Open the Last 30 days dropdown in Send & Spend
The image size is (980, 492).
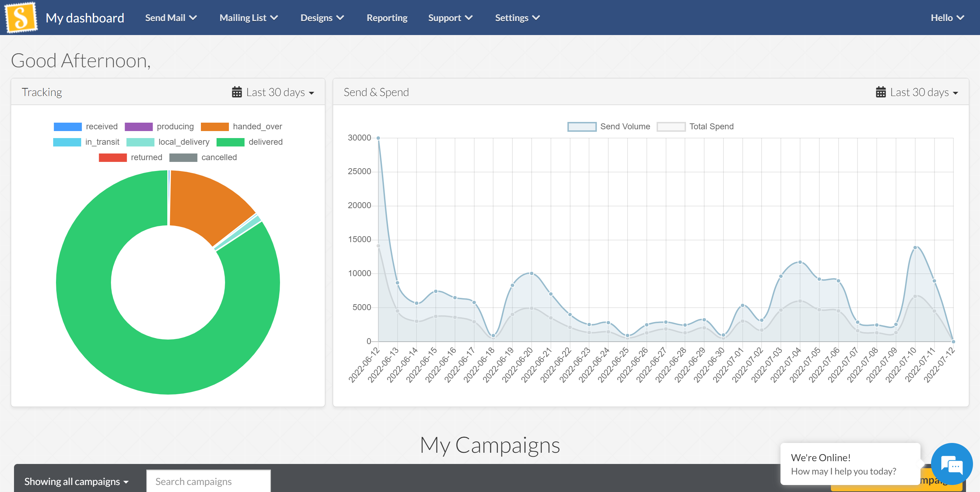click(923, 92)
